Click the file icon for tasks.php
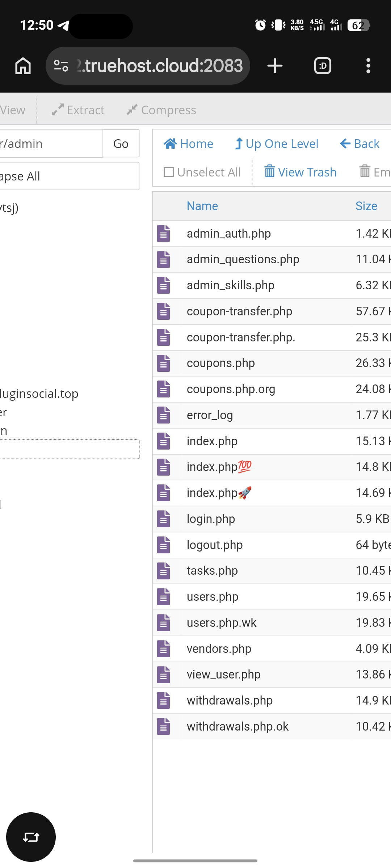The image size is (391, 868). tap(164, 571)
